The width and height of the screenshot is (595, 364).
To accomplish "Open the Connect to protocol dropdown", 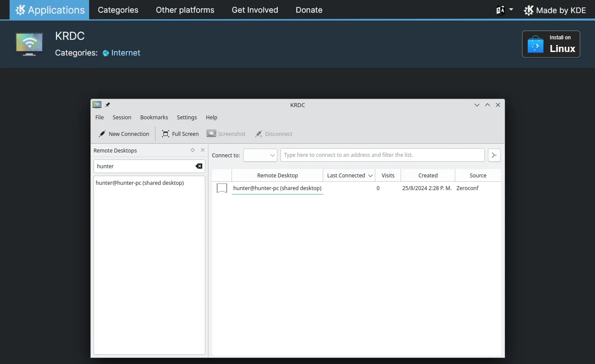I will click(260, 155).
